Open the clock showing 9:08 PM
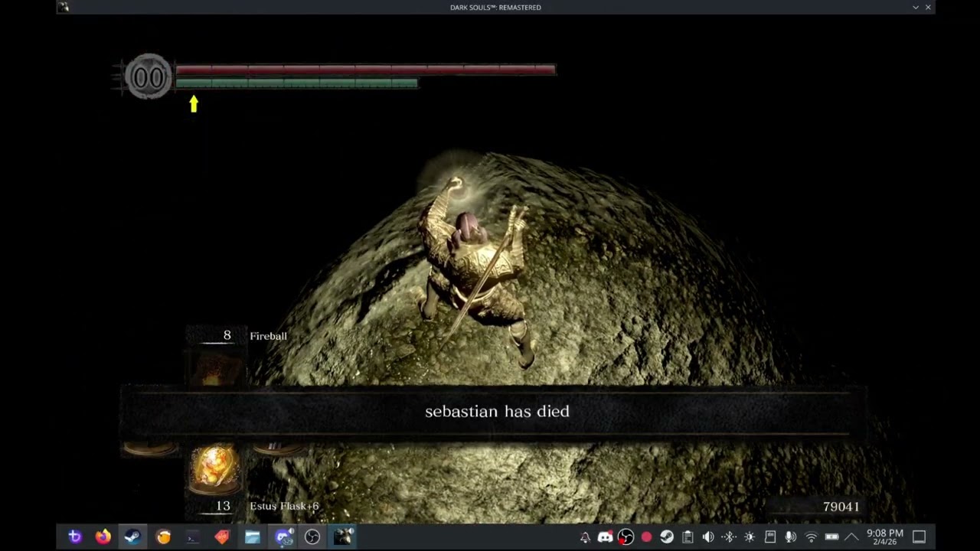980x551 pixels. (x=885, y=537)
